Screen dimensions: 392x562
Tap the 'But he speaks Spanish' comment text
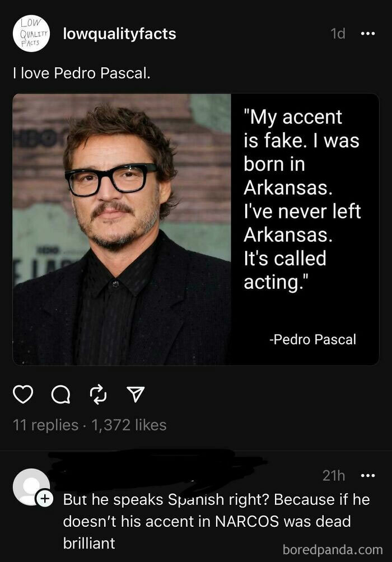click(x=216, y=521)
